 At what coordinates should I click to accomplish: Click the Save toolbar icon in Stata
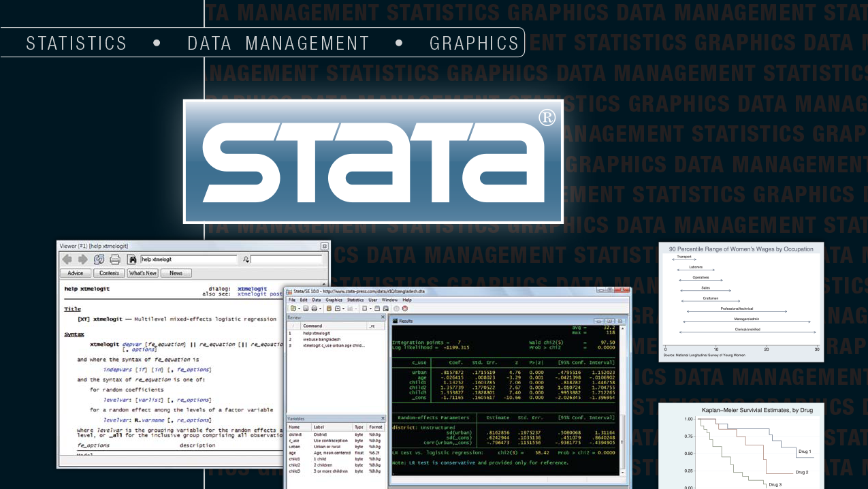(306, 309)
